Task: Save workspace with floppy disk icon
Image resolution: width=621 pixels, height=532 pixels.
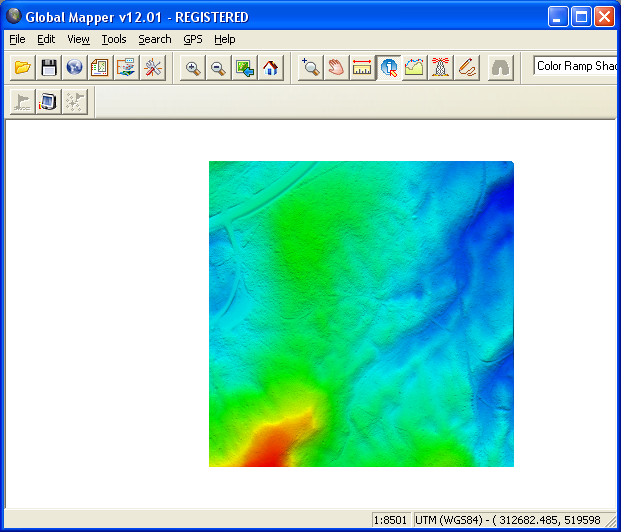Action: 48,68
